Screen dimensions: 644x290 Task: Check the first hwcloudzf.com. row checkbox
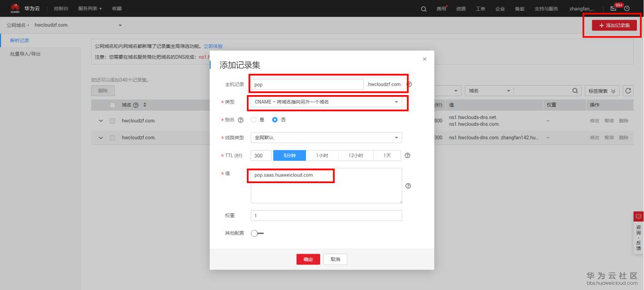(x=112, y=121)
